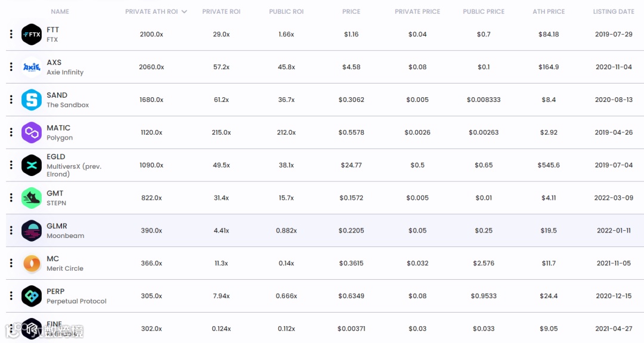Click the Perpetual Protocol logo icon
Image resolution: width=644 pixels, height=343 pixels.
(x=32, y=296)
